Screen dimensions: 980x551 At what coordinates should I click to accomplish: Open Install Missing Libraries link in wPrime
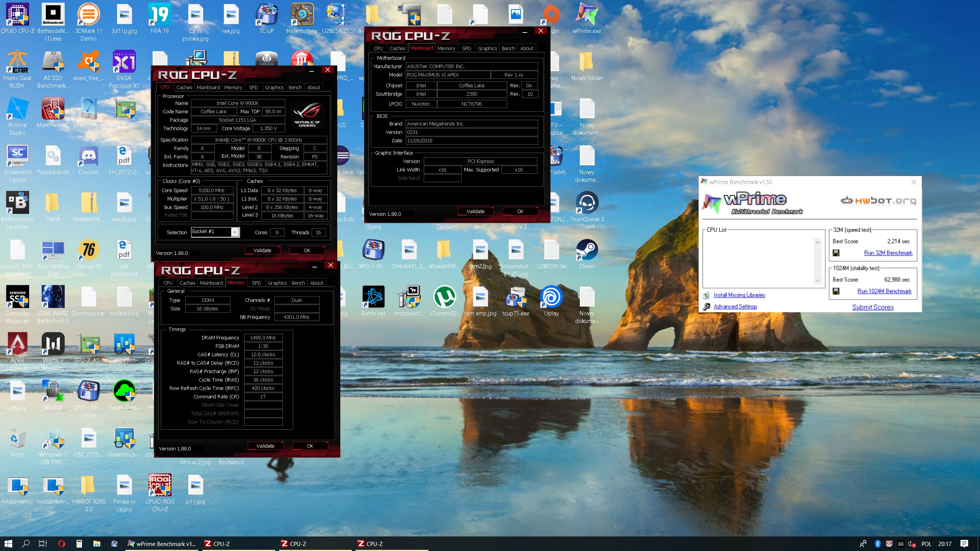point(739,295)
